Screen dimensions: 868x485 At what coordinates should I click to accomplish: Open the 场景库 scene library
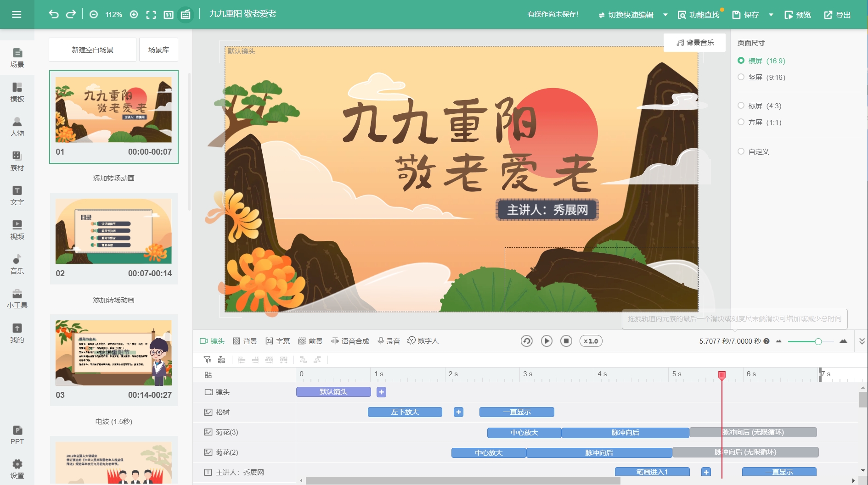pos(158,50)
